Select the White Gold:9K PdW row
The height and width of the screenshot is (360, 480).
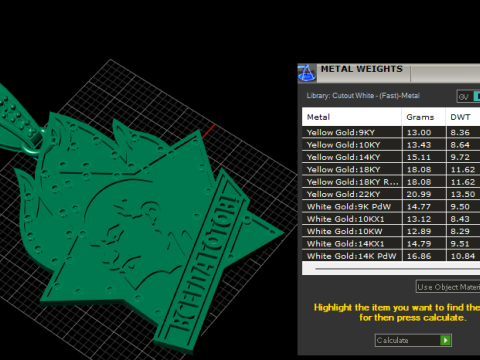coord(391,206)
